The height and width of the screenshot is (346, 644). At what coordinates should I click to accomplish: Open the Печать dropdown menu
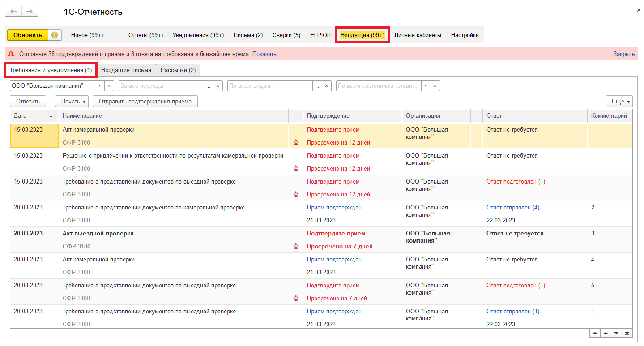click(72, 102)
